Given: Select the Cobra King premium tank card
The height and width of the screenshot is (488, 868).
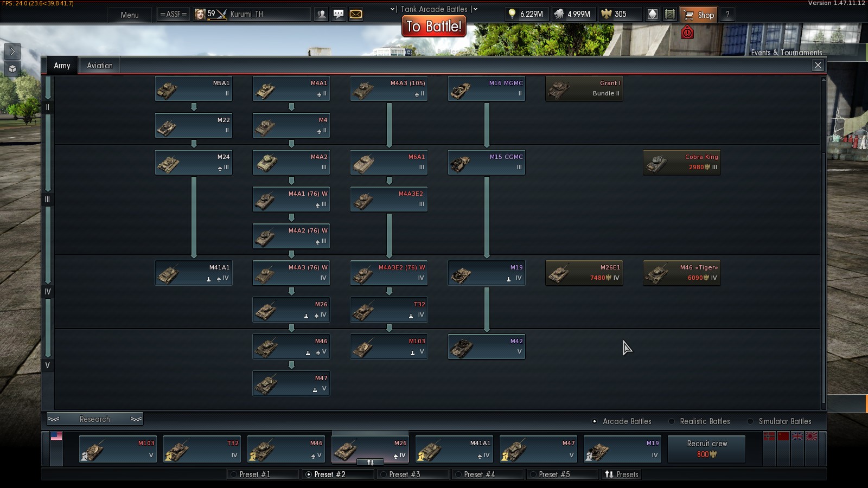Looking at the screenshot, I should [x=682, y=163].
